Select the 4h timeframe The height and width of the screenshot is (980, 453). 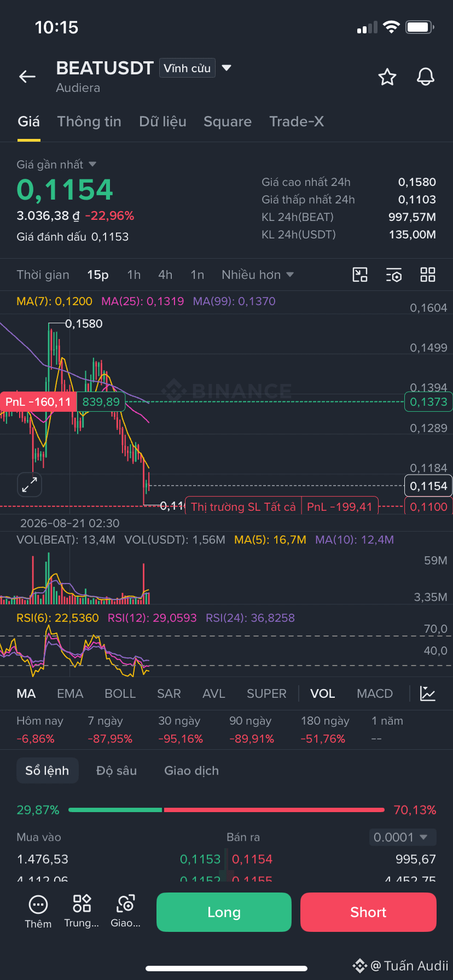click(165, 275)
